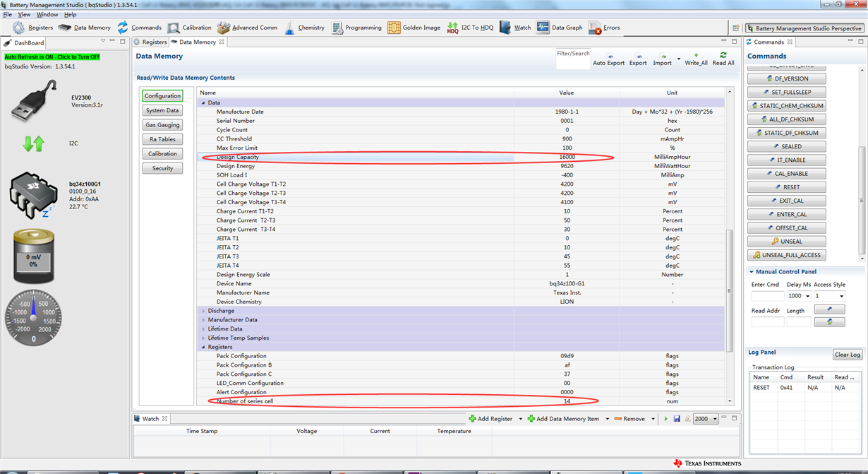
Task: Open the Registers toolbar view
Action: point(32,28)
